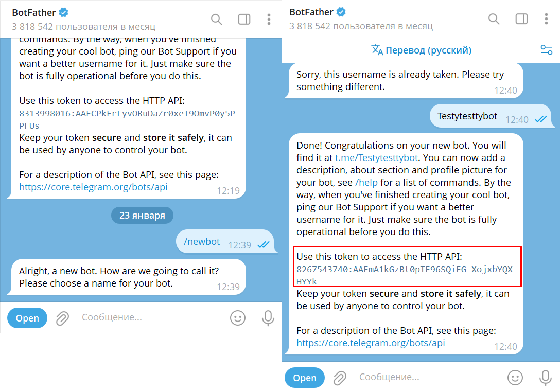Viewport: 560px width, 392px height.
Task: Toggle the sidebar panel in right chat
Action: click(x=521, y=20)
